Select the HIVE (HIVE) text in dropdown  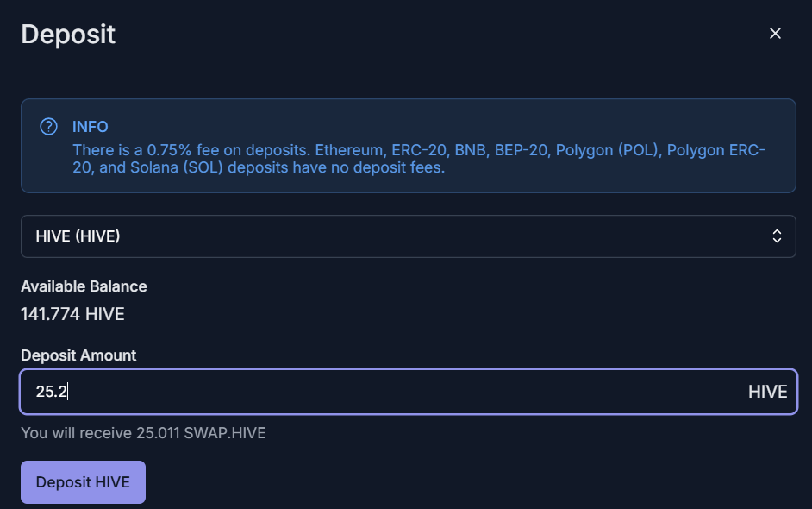(x=78, y=236)
